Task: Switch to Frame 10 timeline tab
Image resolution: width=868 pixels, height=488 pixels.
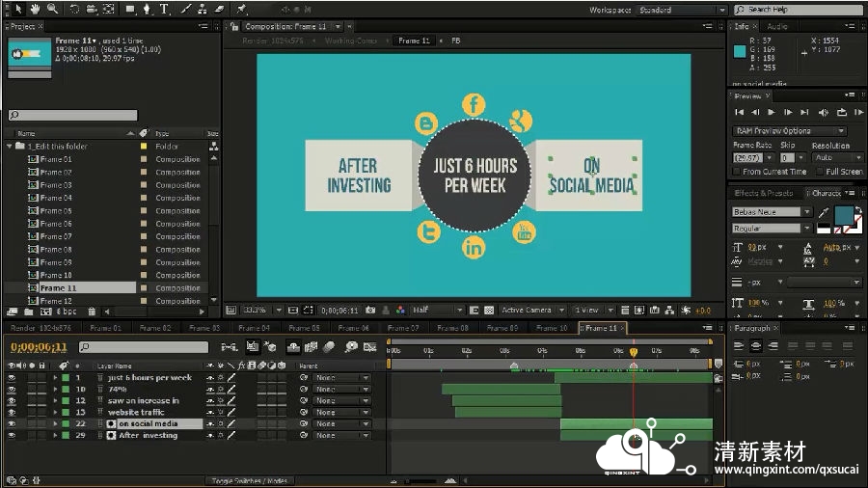Action: pos(552,328)
